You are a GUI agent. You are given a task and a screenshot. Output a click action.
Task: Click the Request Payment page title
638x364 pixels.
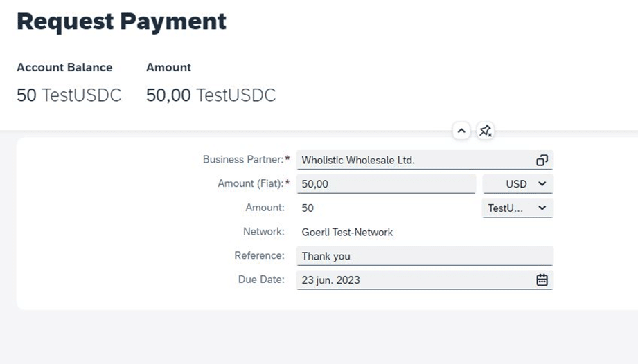click(x=121, y=21)
